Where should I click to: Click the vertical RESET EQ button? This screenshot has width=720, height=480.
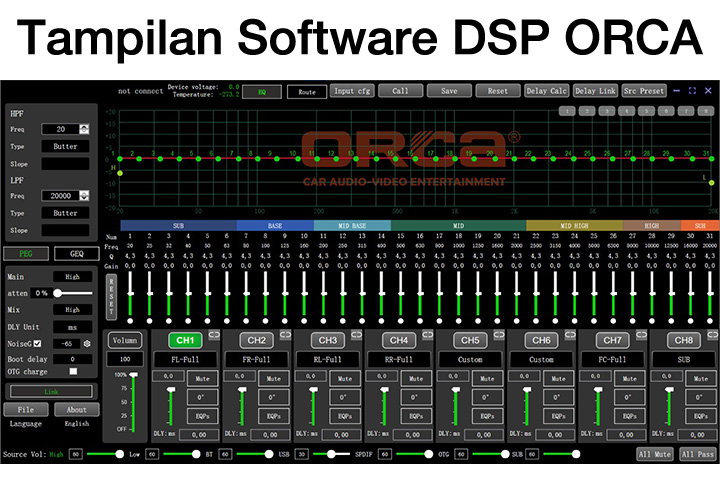point(111,297)
